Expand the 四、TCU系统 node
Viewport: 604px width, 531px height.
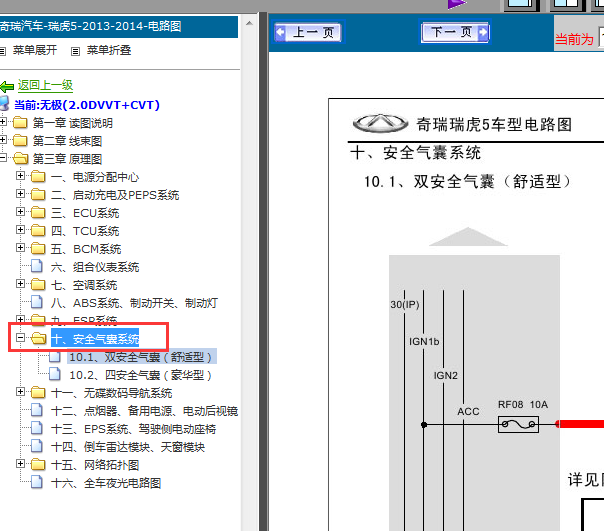coord(20,230)
